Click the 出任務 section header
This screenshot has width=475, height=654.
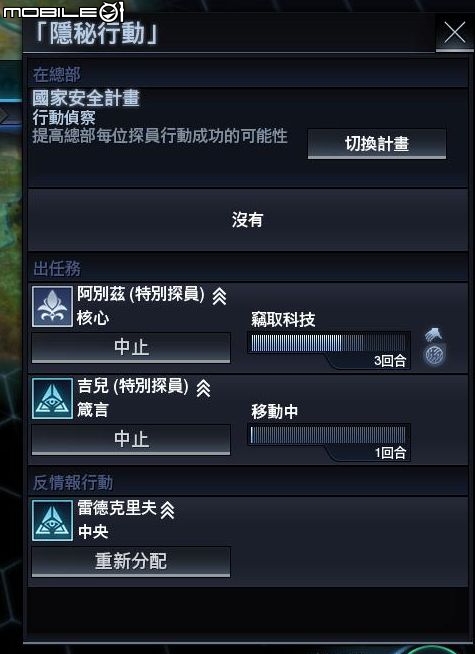56,269
